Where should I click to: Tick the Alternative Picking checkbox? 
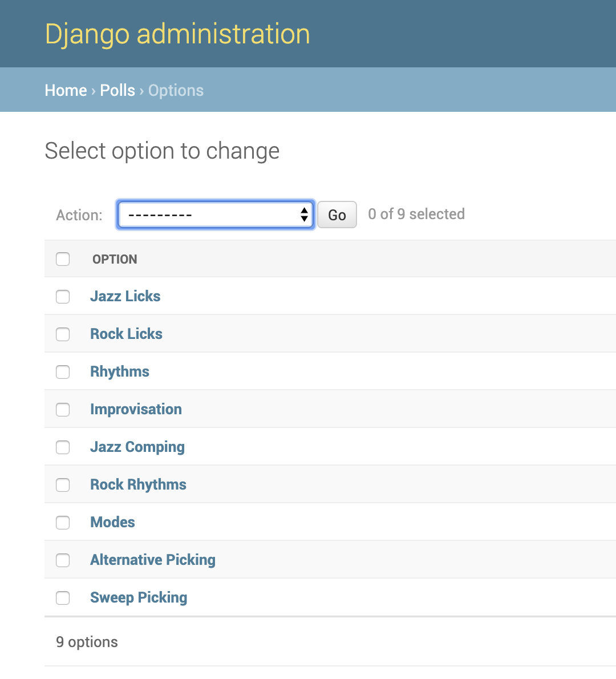(x=63, y=560)
